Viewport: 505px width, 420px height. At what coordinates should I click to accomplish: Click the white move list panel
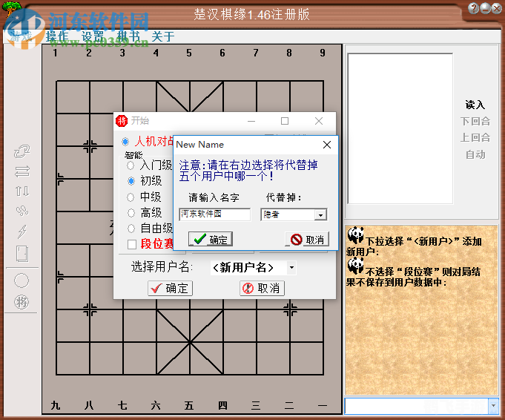[x=400, y=128]
